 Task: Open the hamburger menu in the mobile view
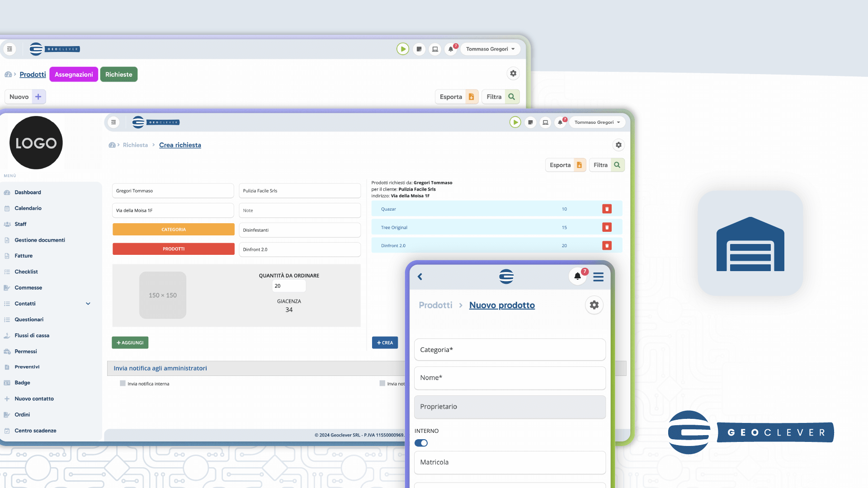click(x=598, y=277)
